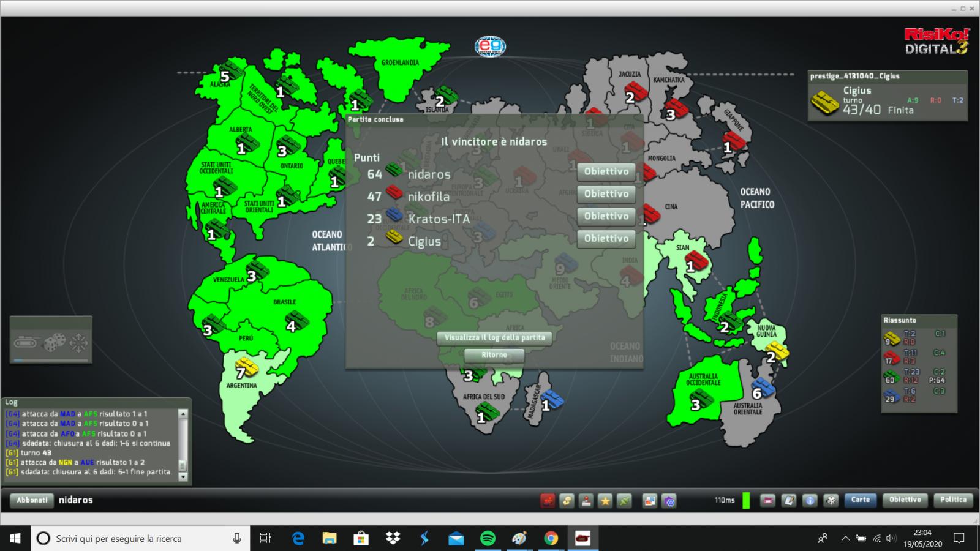
Task: Open the notepad with pencil icon
Action: pyautogui.click(x=789, y=500)
